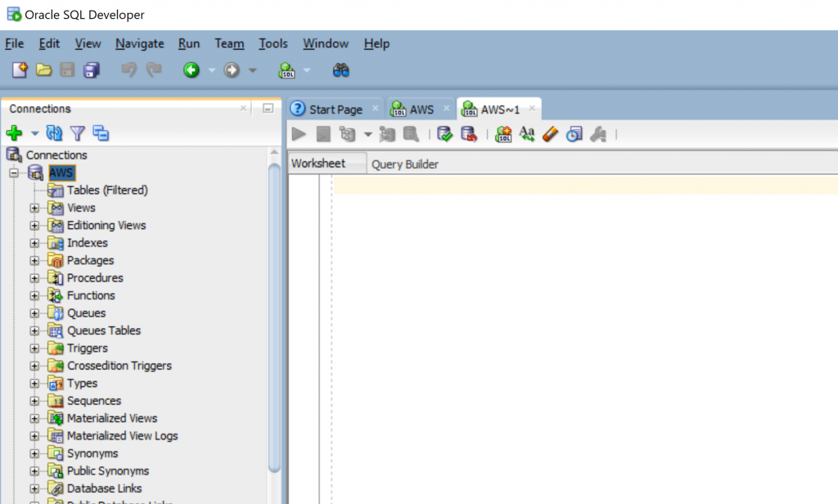Refresh the Connections tree
838x504 pixels.
point(54,133)
